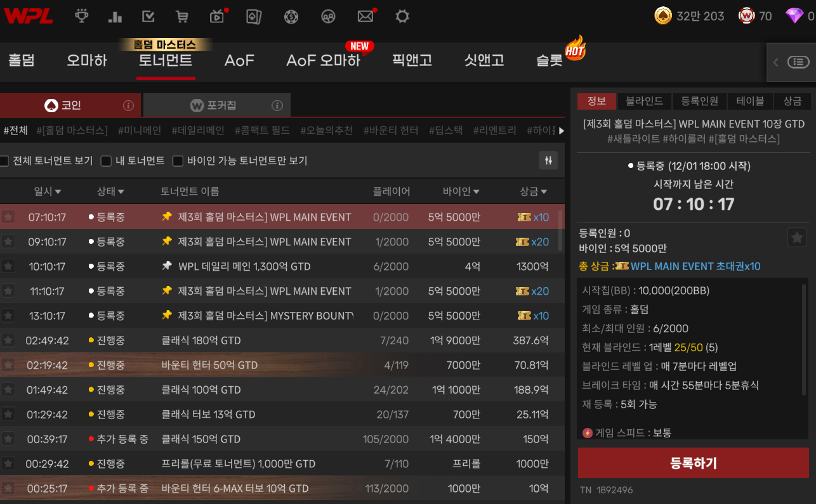Screen dimensions: 816x504
Task: Open the 블라인드 tab in info panel
Action: [644, 101]
